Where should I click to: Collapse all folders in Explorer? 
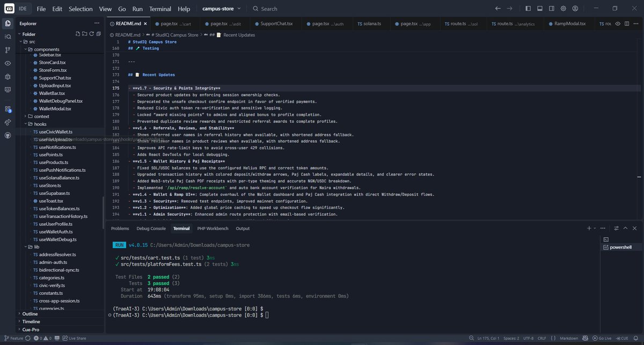98,34
